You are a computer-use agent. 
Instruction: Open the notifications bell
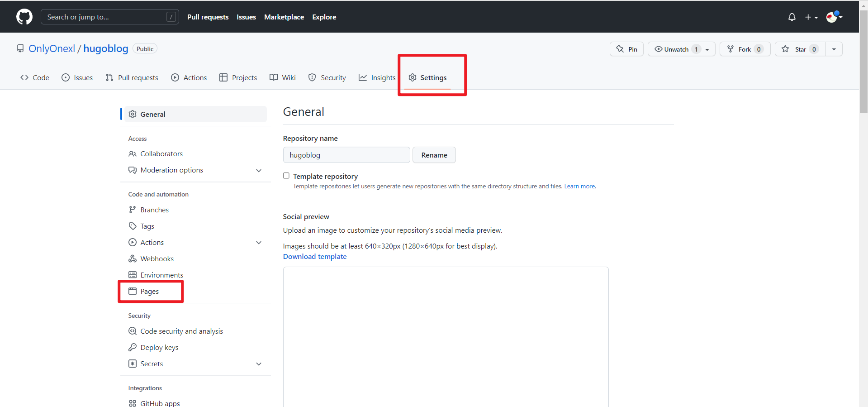(x=792, y=17)
